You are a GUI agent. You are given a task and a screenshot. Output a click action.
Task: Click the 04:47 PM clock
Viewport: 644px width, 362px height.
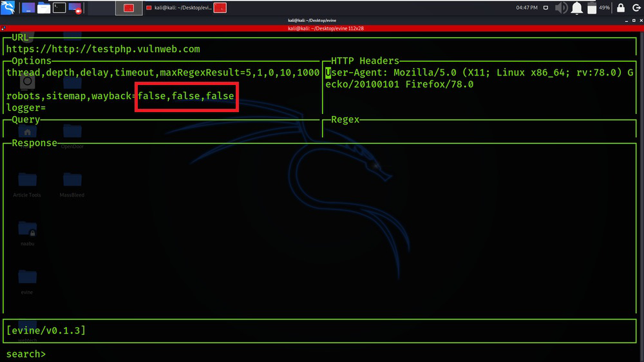tap(527, 8)
